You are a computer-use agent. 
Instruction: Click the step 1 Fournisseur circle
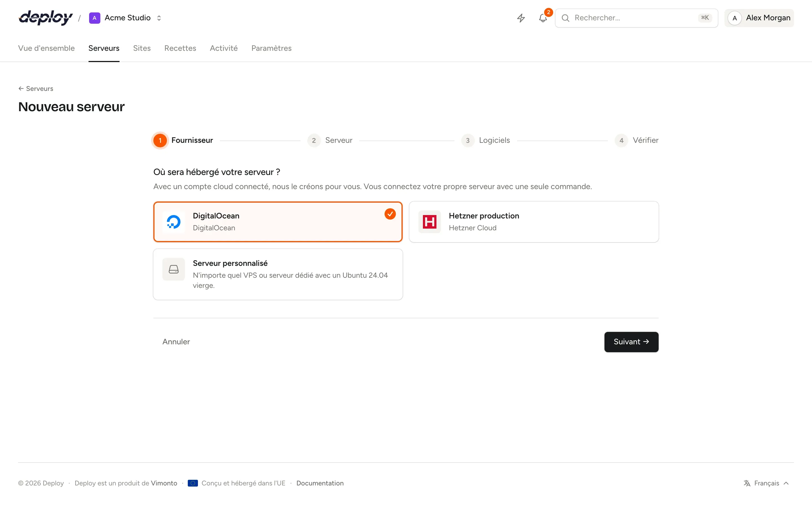[x=160, y=141]
